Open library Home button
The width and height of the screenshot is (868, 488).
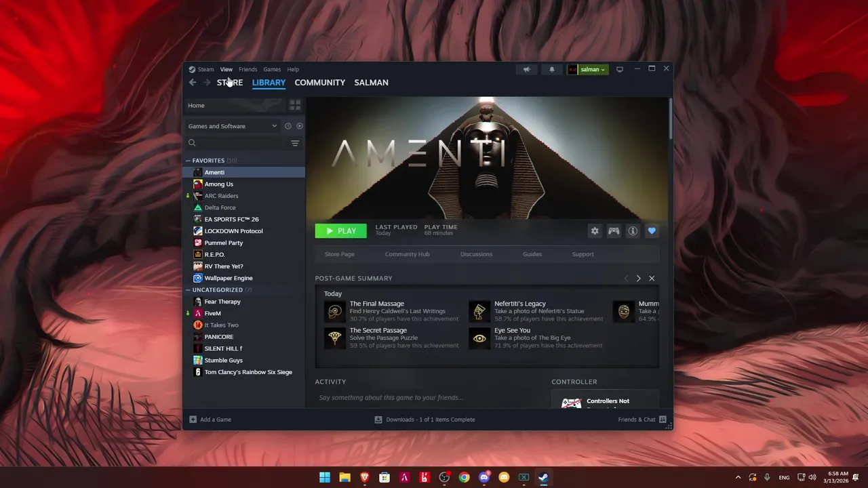(235, 105)
